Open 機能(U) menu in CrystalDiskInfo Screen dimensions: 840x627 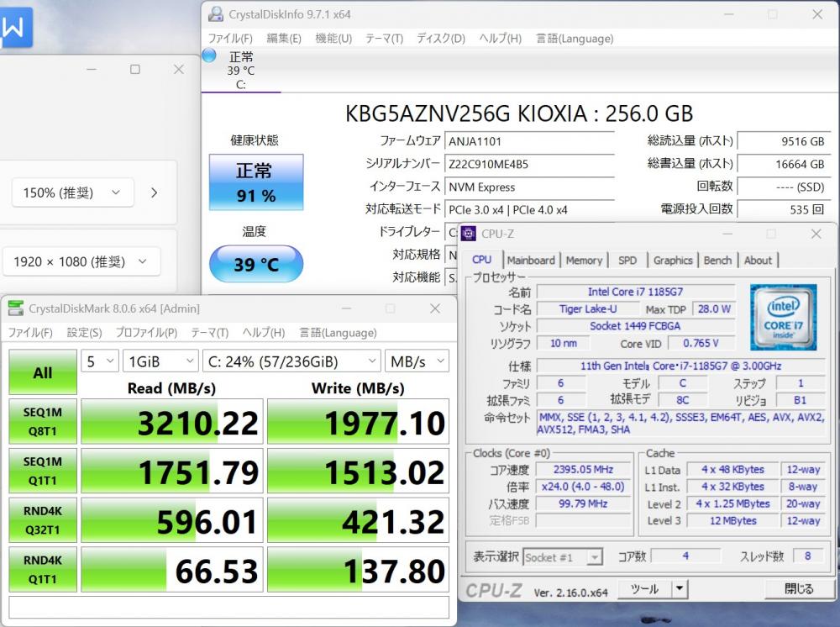tap(333, 39)
